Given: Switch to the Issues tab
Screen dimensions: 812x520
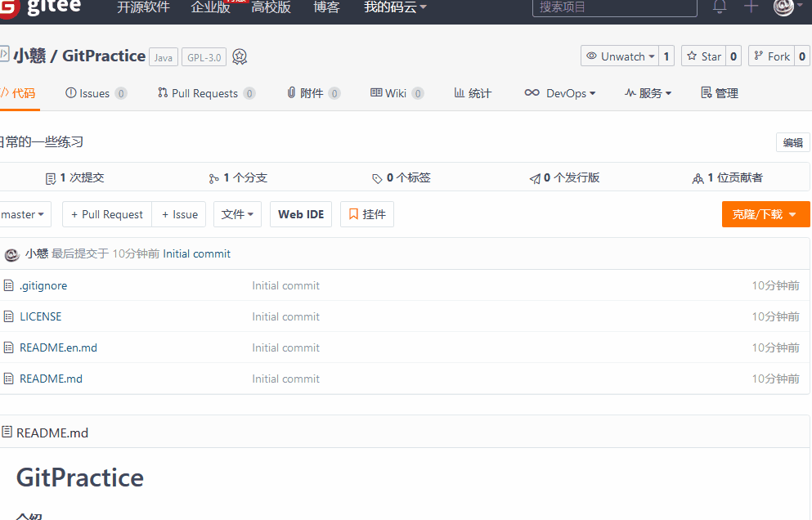Looking at the screenshot, I should coord(96,93).
